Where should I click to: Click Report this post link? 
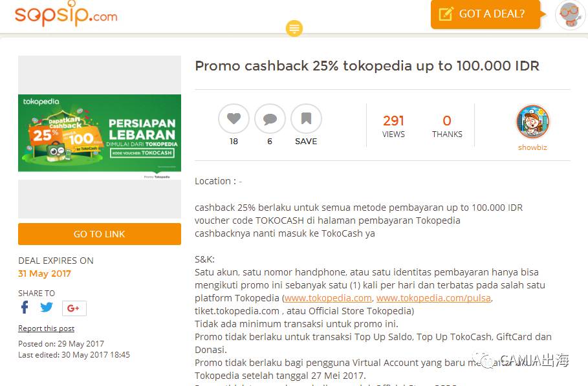pyautogui.click(x=46, y=328)
